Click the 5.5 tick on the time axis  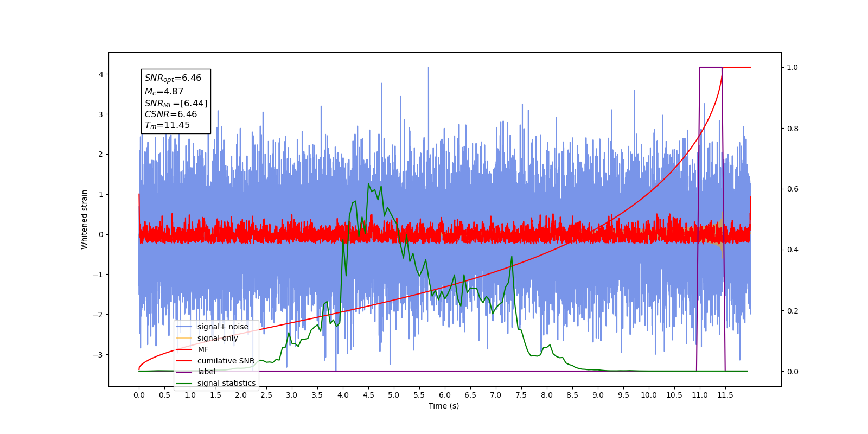tap(419, 395)
